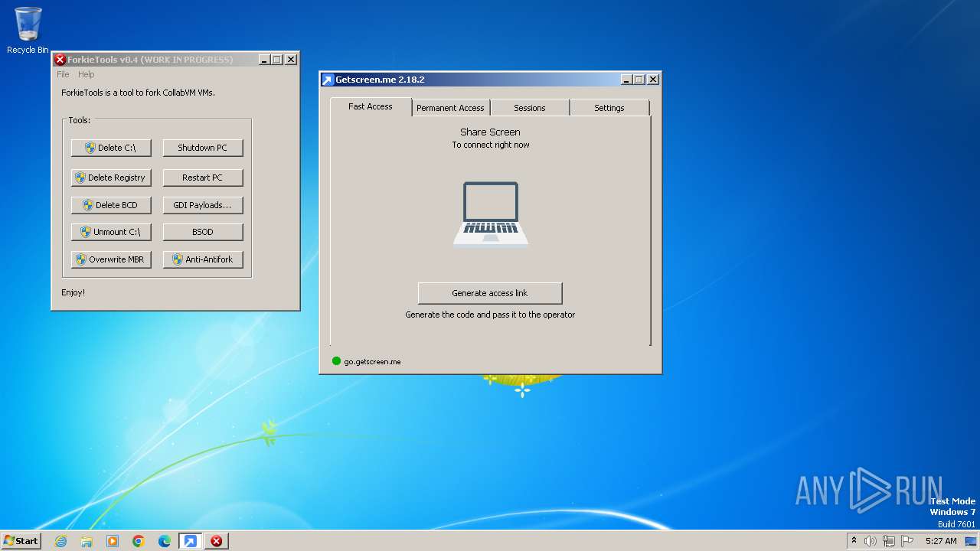Click the Show desktop button
The width and height of the screenshot is (980, 551).
(x=972, y=541)
